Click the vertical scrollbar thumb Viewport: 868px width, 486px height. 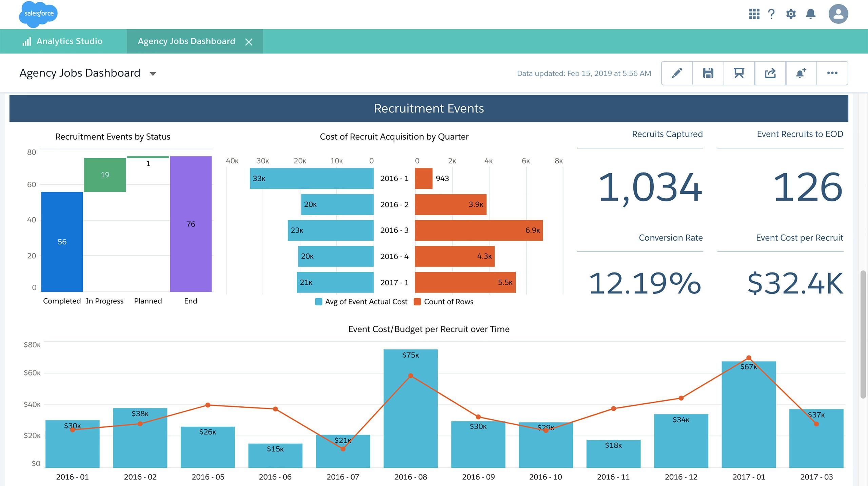click(863, 335)
